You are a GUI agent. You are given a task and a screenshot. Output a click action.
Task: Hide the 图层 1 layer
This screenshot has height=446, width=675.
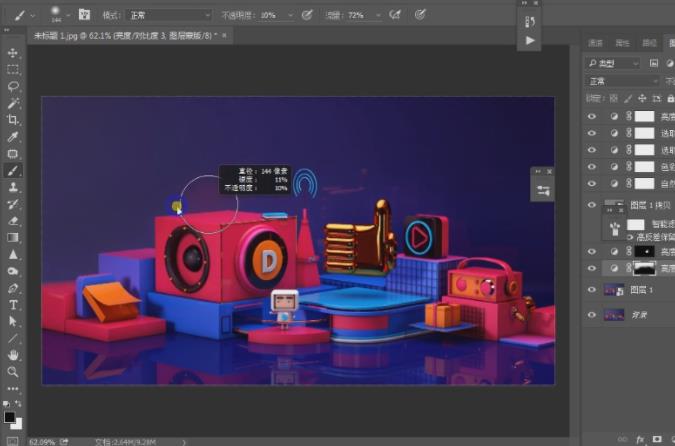pos(592,289)
